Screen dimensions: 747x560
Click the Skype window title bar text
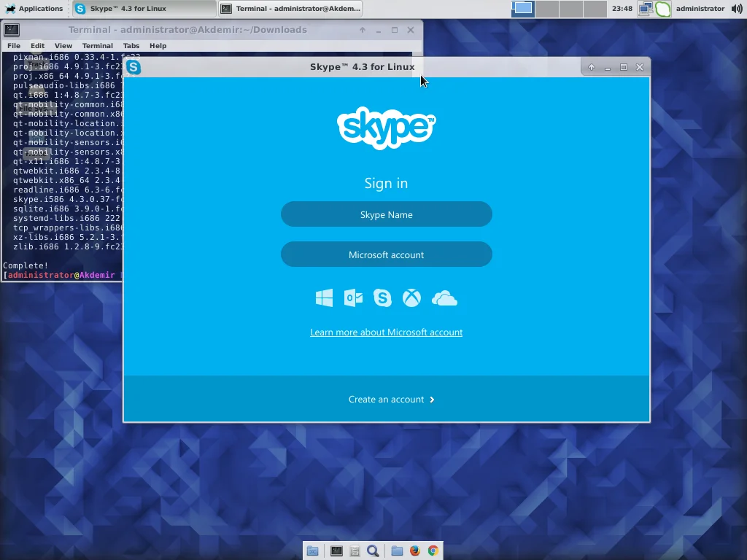point(362,66)
